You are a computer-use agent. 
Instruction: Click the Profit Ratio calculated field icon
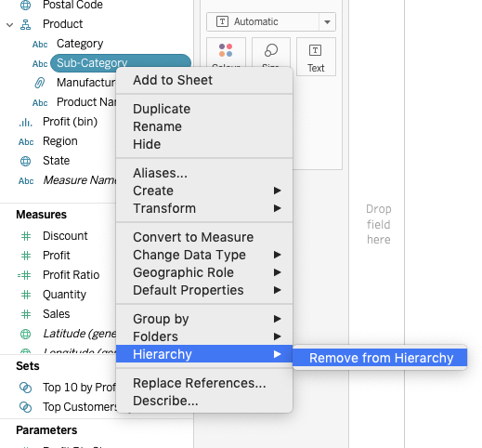pyautogui.click(x=24, y=275)
